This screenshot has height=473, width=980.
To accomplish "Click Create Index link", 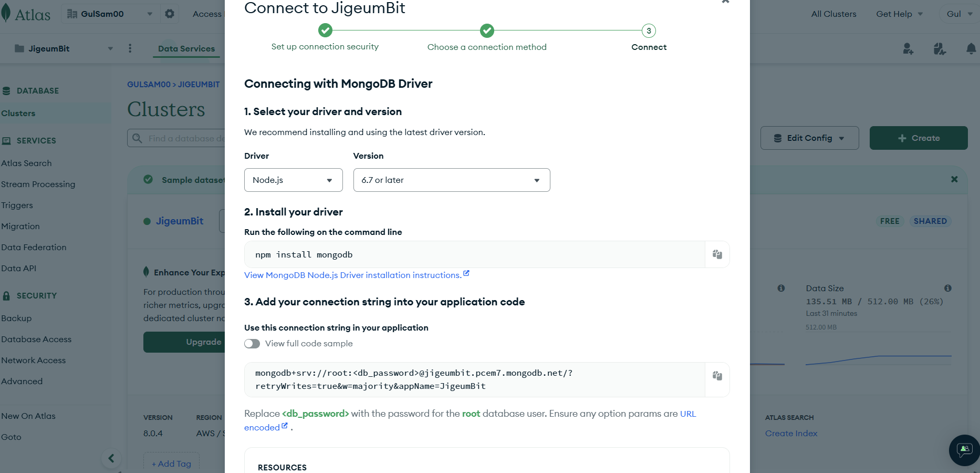I will tap(791, 433).
